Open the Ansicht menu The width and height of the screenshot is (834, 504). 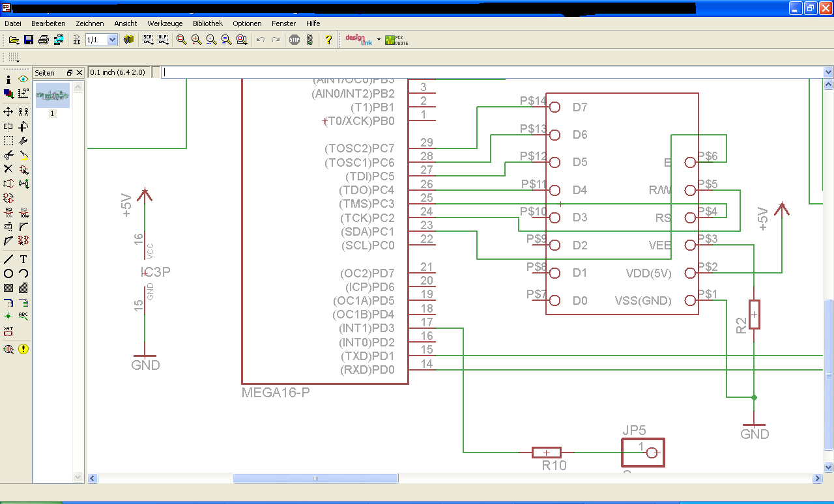(126, 23)
